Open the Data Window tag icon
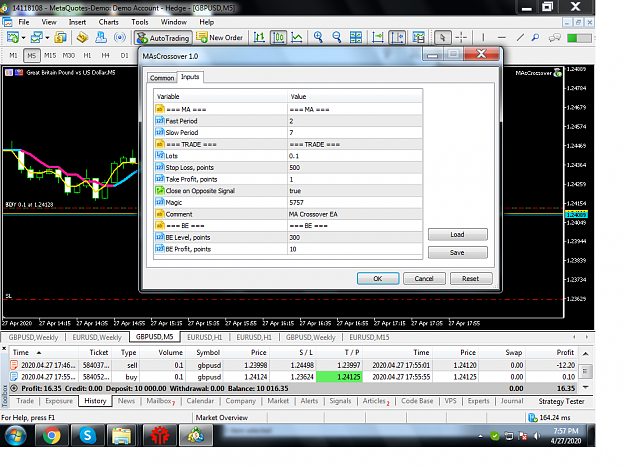 click(x=83, y=37)
